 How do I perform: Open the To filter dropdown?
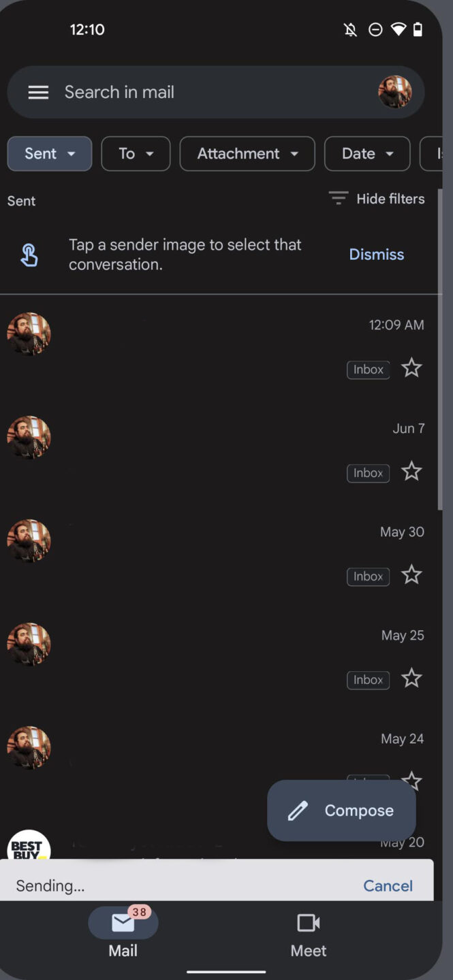(136, 154)
